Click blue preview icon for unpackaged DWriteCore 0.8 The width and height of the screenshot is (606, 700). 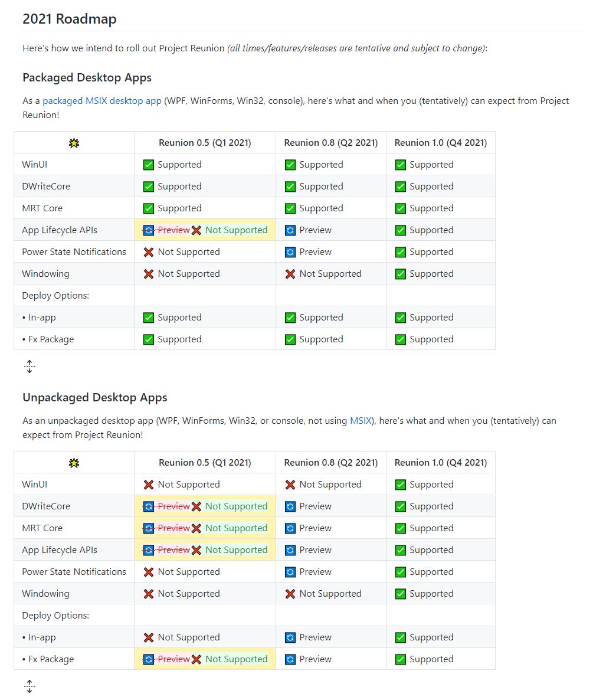point(290,506)
